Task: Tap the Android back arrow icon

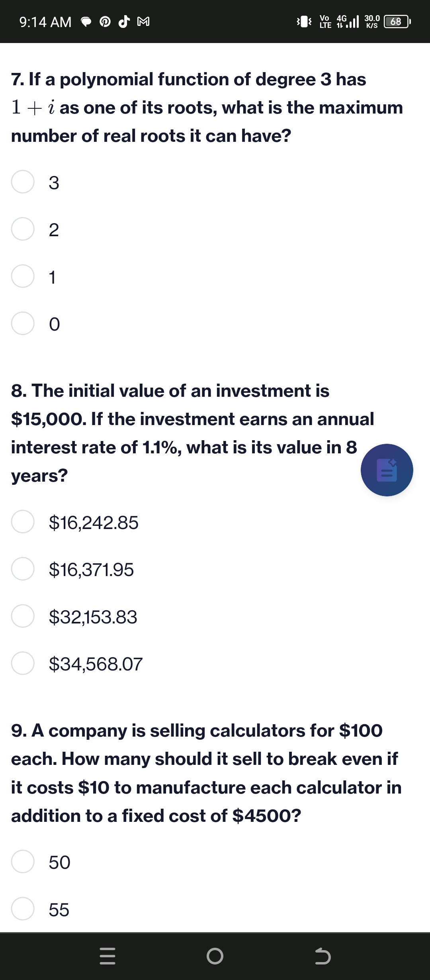Action: (x=322, y=956)
